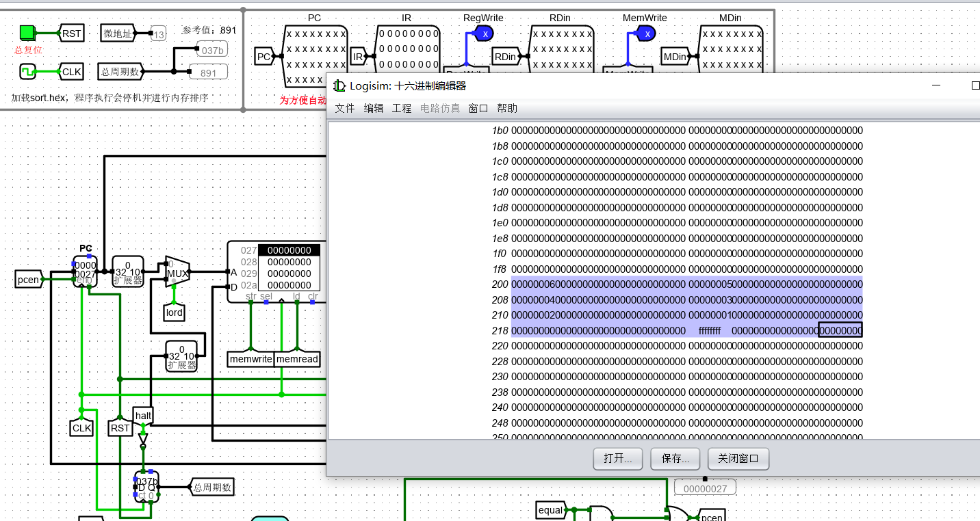The width and height of the screenshot is (980, 521).
Task: Select the CLK clock component in the circuit
Action: [x=81, y=427]
